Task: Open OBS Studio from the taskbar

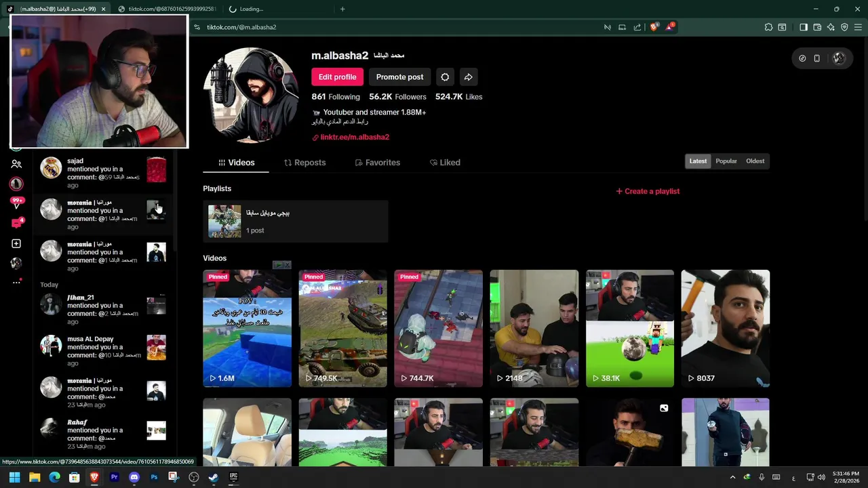Action: [x=193, y=477]
